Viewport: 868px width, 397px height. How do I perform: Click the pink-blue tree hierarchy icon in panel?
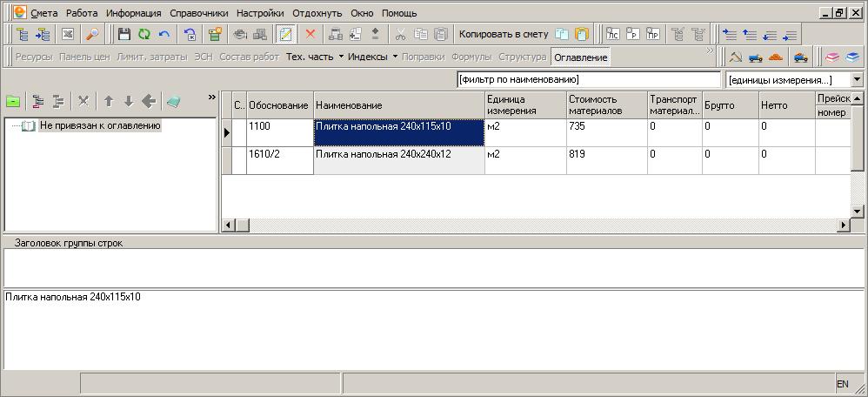coord(37,101)
